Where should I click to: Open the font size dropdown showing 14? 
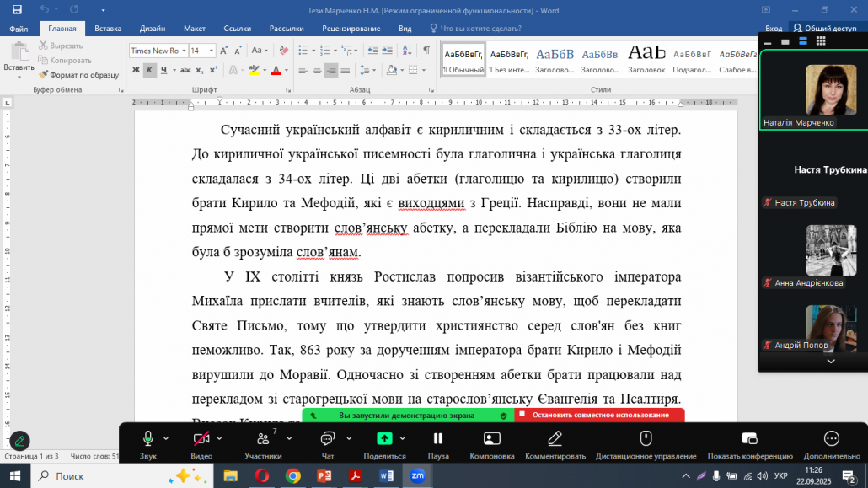(x=211, y=51)
